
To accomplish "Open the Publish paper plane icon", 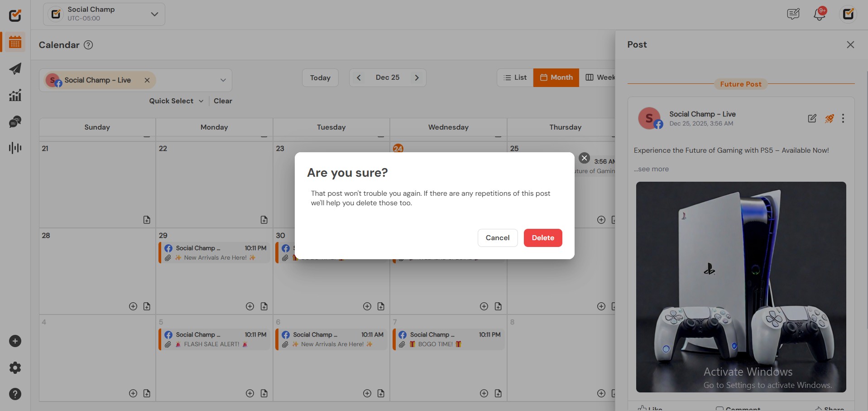I will click(15, 69).
